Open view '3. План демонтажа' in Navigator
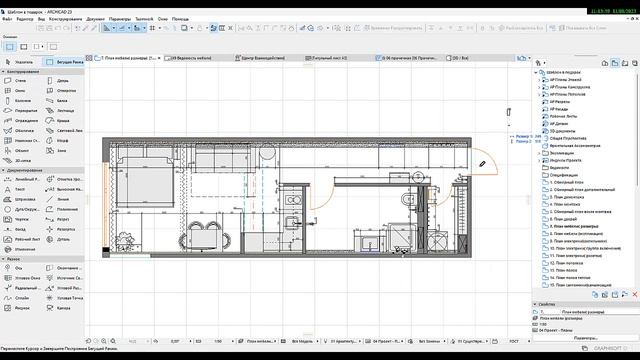 click(x=566, y=197)
